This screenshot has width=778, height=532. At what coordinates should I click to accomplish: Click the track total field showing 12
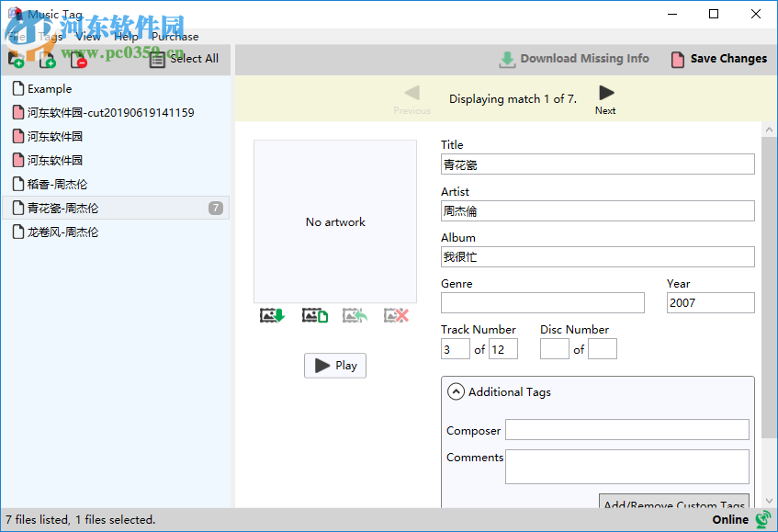pyautogui.click(x=503, y=349)
